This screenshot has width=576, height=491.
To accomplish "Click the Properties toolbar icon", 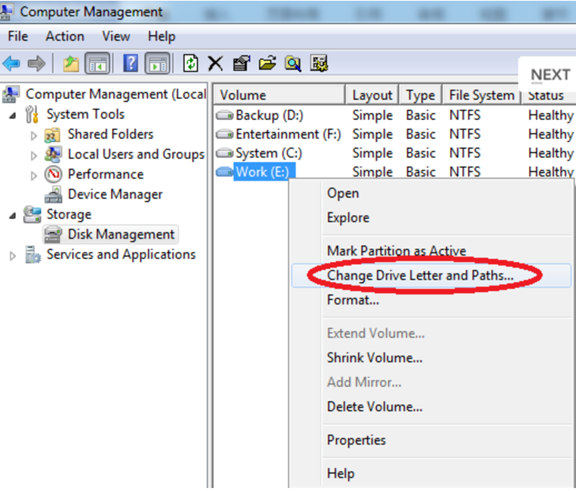I will [x=241, y=63].
